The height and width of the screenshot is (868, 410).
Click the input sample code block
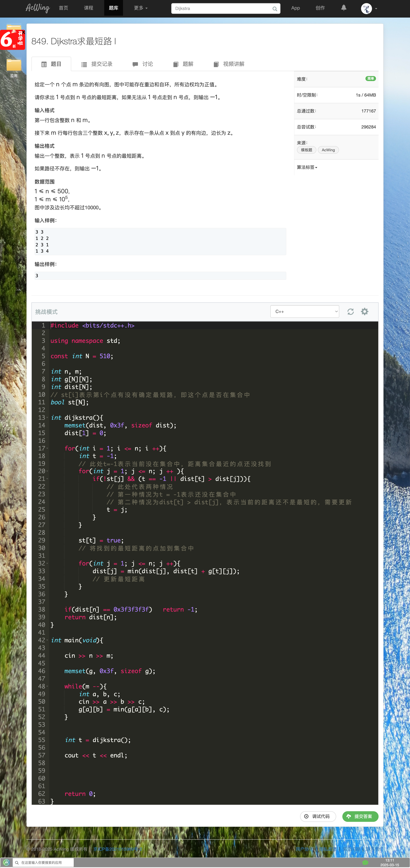click(x=160, y=241)
